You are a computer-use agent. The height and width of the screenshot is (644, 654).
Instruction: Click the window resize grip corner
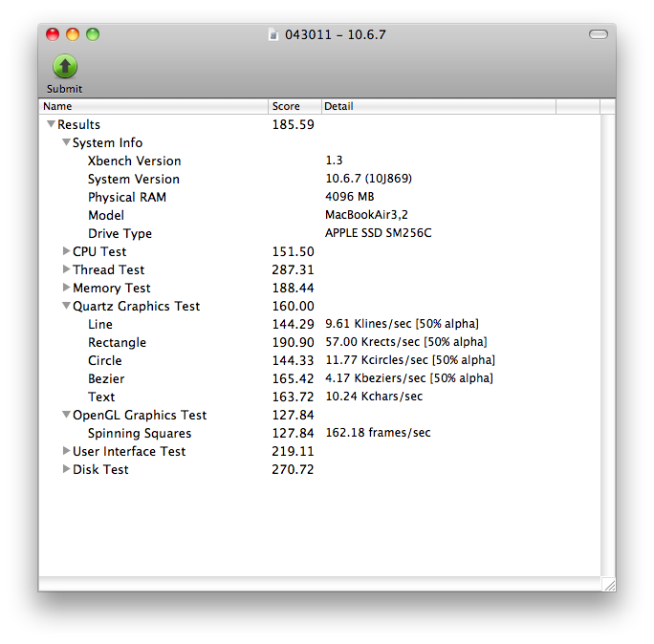(x=609, y=585)
